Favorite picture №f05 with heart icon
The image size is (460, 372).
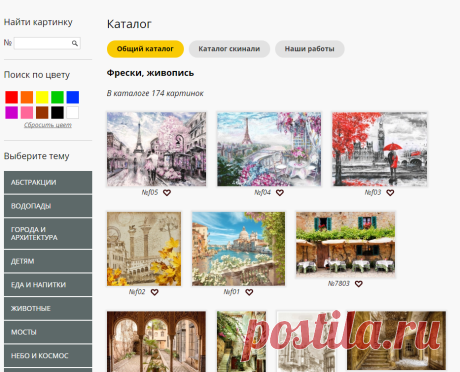[167, 193]
